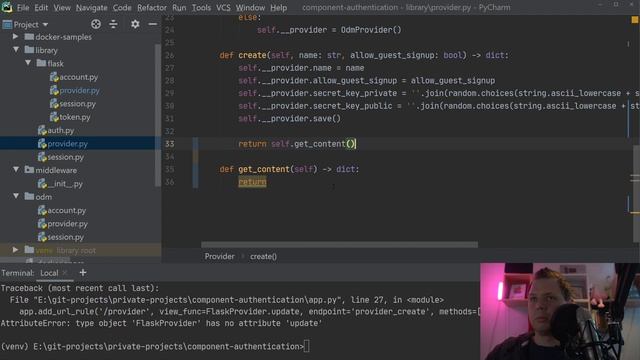Click the editor horizontal scrollbar
The image size is (640, 360).
(x=339, y=245)
